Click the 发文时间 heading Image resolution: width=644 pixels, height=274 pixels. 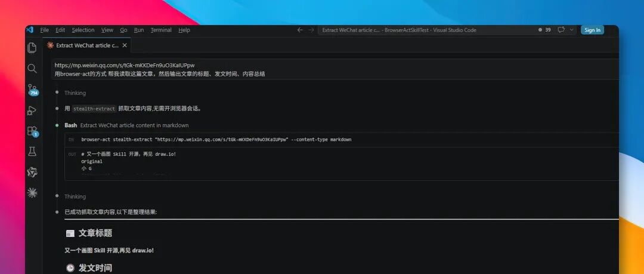coord(95,268)
